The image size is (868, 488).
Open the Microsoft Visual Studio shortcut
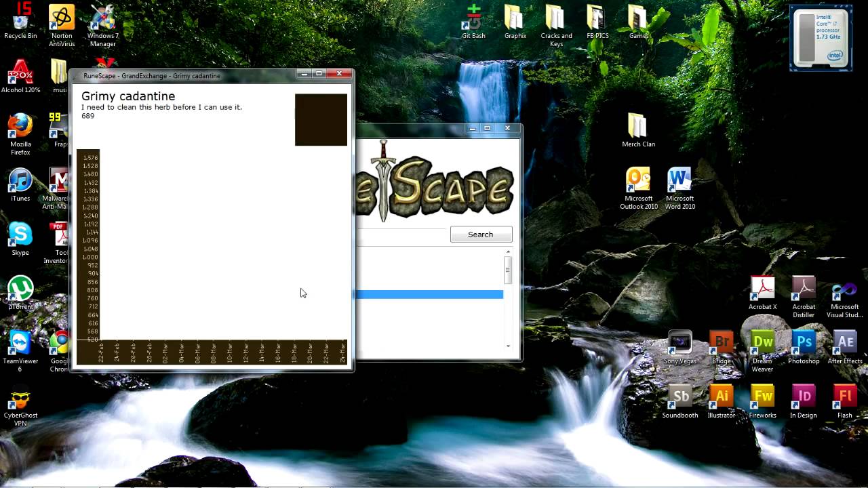844,297
